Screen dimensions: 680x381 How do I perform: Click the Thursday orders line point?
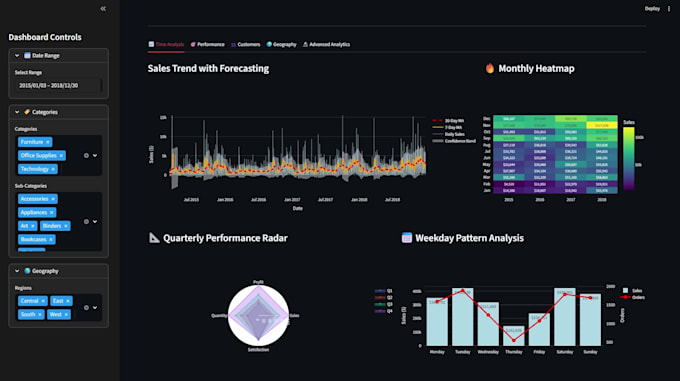[513, 341]
